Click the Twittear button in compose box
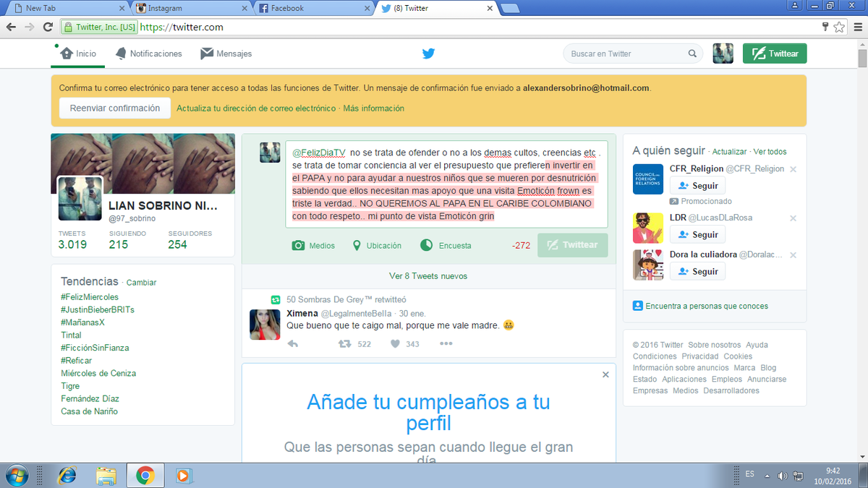The image size is (868, 488). (x=572, y=245)
